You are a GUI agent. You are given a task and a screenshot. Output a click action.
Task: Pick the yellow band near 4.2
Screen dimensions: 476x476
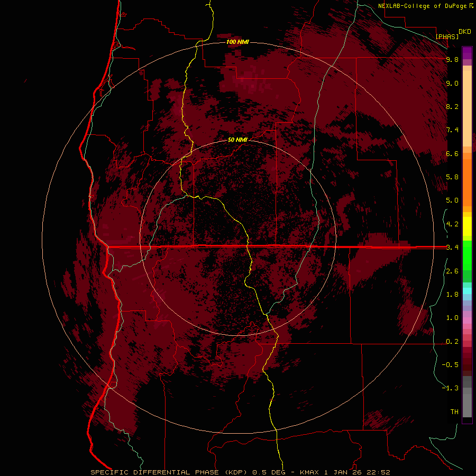(467, 226)
